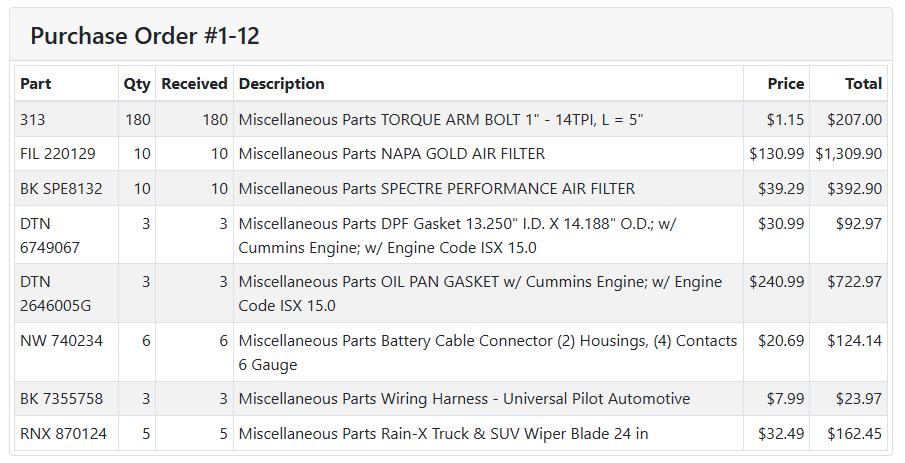The width and height of the screenshot is (905, 463).
Task: Click the BK SPE8132 part cell
Action: [x=61, y=189]
